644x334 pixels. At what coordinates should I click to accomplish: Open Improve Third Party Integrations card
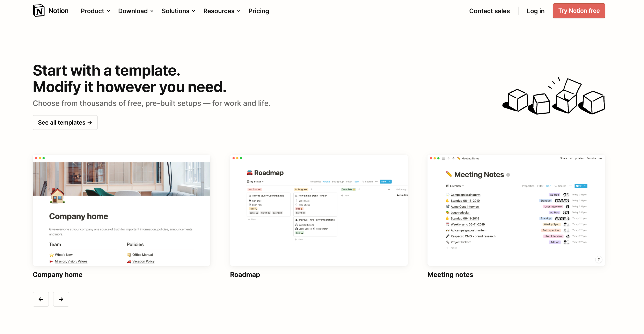tap(315, 226)
